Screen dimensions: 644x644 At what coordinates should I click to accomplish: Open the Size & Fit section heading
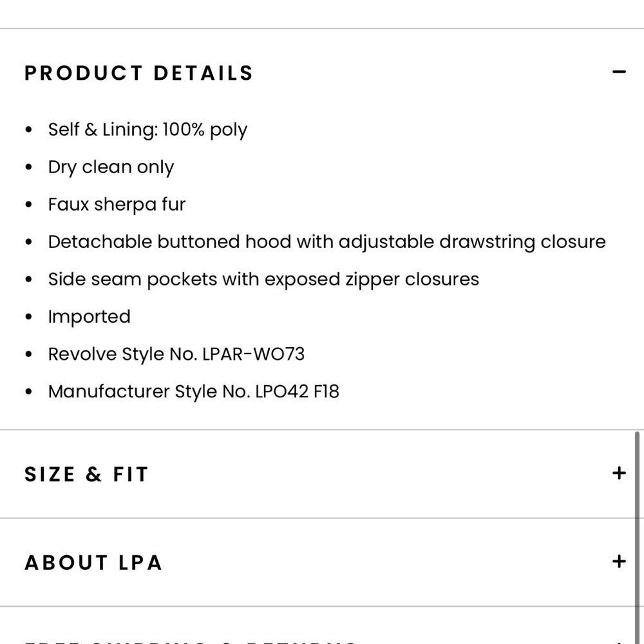86,475
